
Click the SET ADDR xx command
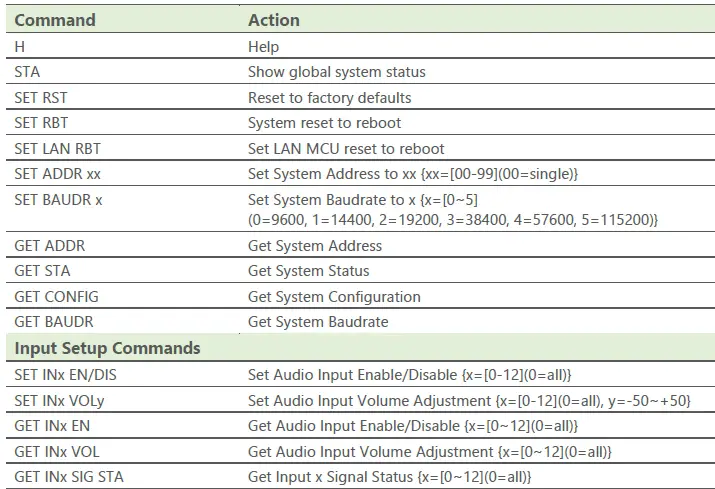(x=57, y=174)
